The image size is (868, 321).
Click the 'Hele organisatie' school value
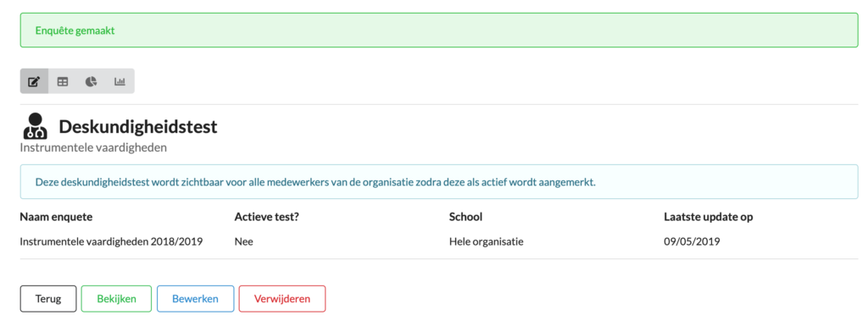click(x=486, y=241)
